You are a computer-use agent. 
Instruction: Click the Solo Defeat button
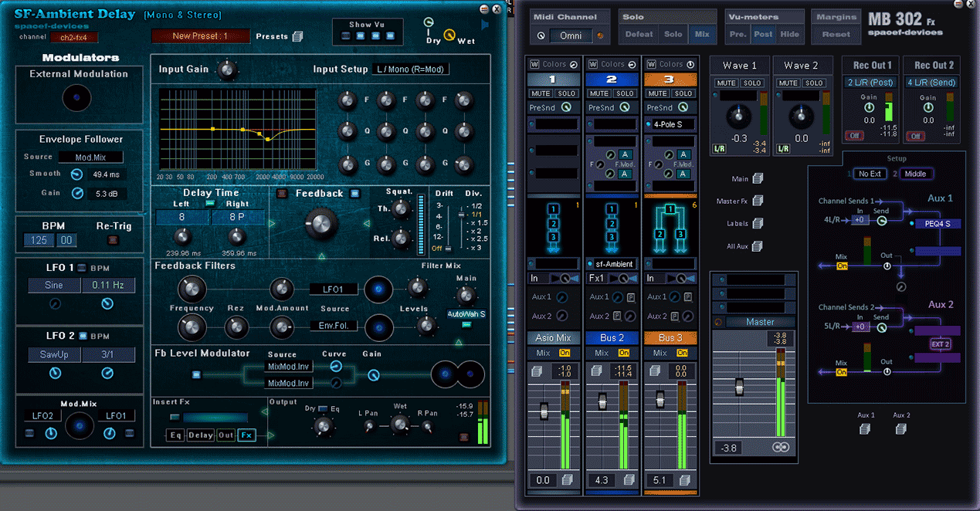point(639,34)
